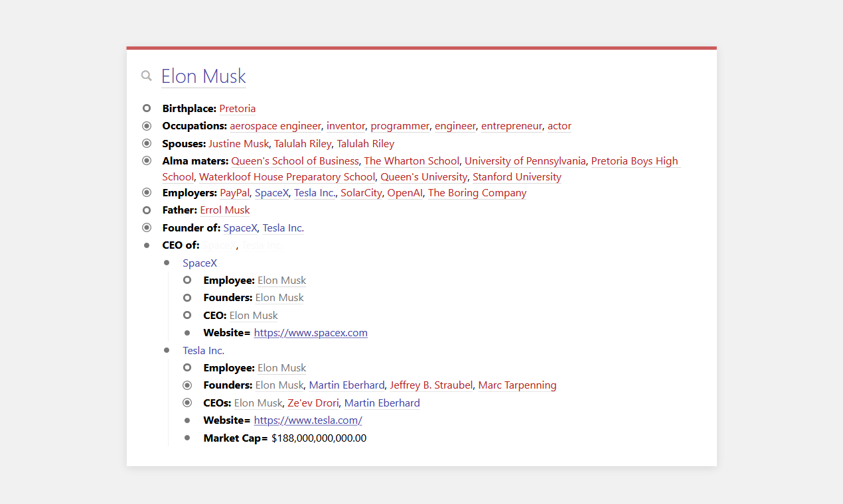843x504 pixels.
Task: Click the entrepreneur link
Action: 512,126
